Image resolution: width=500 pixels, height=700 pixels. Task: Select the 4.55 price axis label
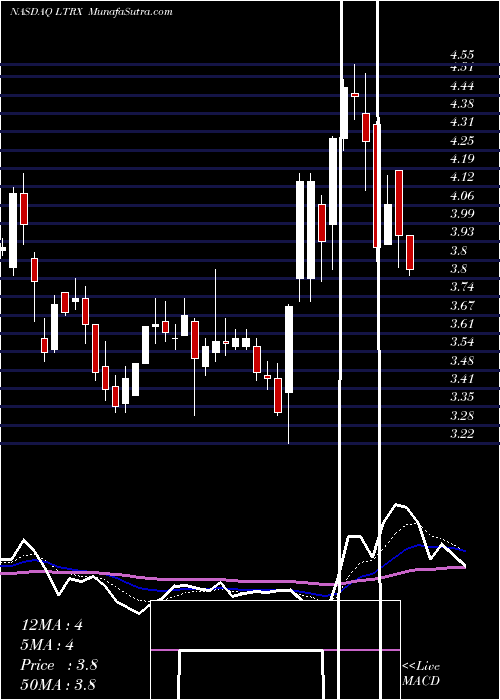[462, 56]
